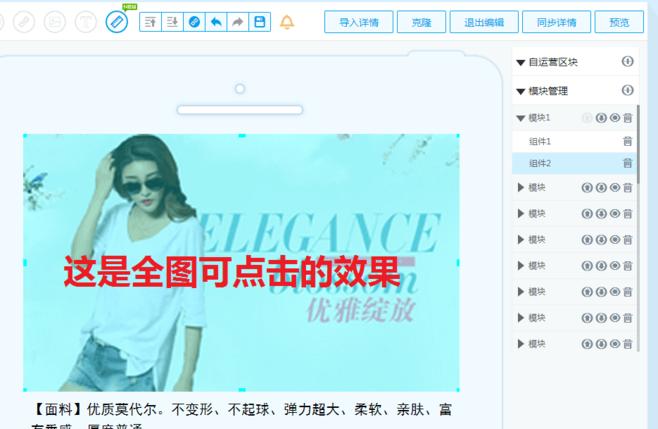Expand the 模块 row directly below 组件2
The width and height of the screenshot is (658, 429).
521,187
